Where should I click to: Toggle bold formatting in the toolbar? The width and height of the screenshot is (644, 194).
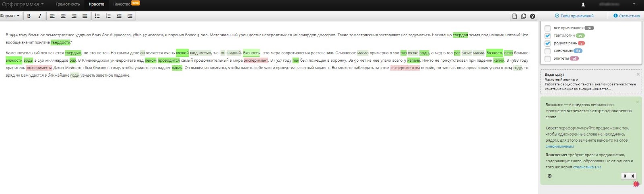coord(29,16)
